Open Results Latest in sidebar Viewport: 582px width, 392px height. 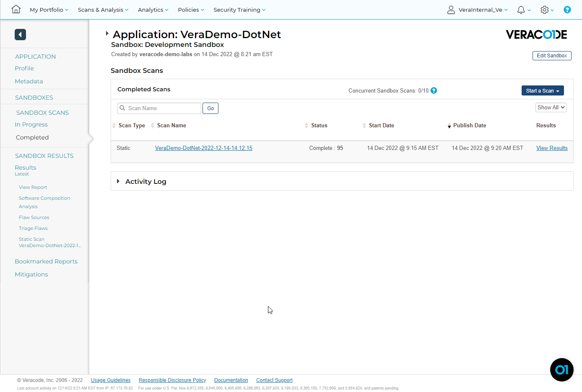coord(26,170)
